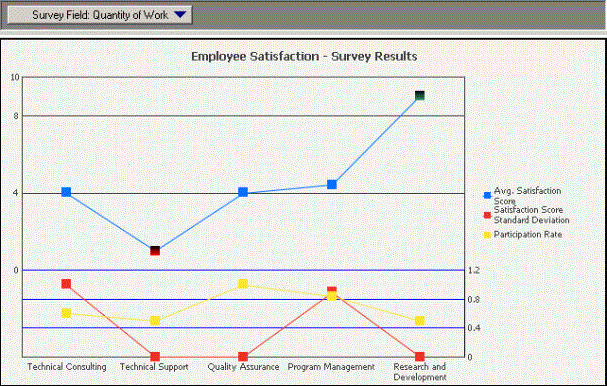
Task: Click the red Standard Deviation legend swatch
Action: tap(487, 215)
